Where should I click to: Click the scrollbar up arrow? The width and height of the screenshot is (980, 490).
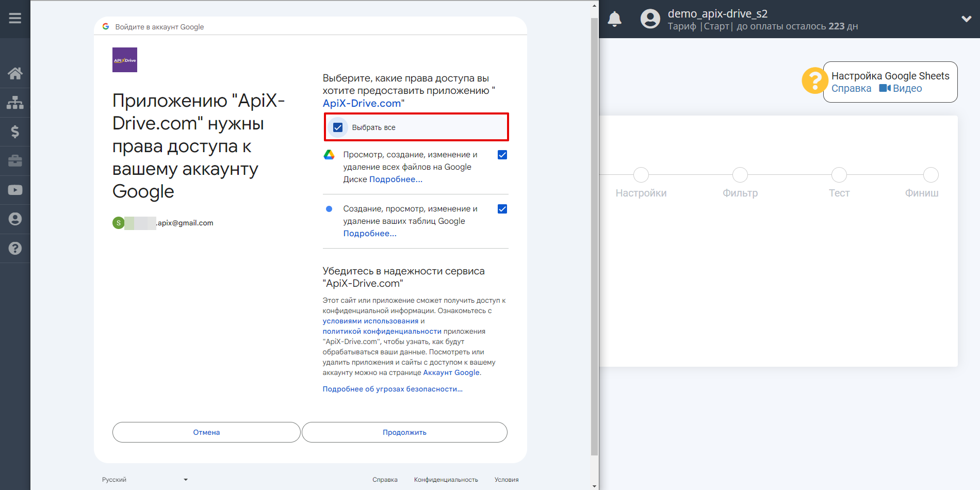594,6
